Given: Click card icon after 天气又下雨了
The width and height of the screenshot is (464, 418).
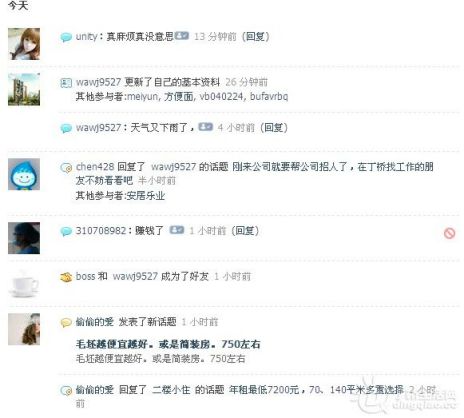Looking at the screenshot, I should [x=206, y=127].
